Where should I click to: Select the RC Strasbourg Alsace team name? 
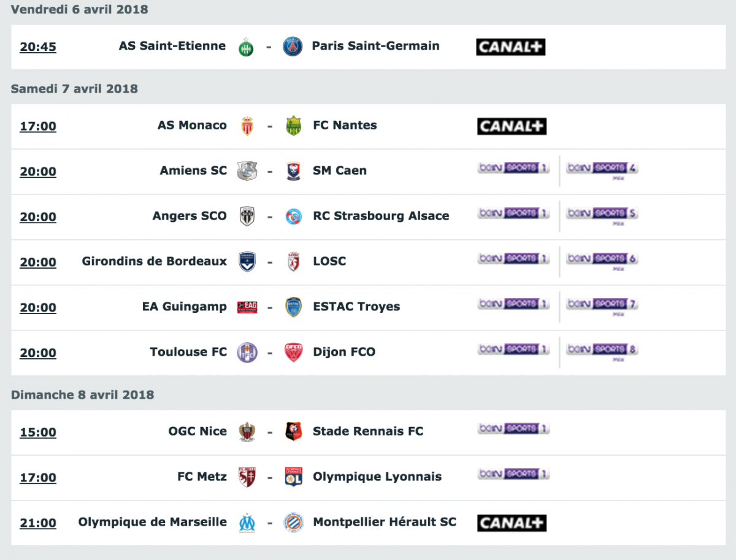tap(381, 216)
